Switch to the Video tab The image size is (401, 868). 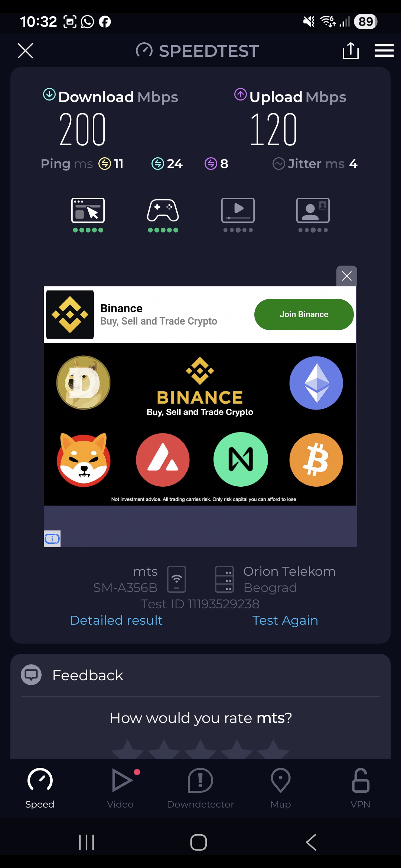pyautogui.click(x=120, y=788)
